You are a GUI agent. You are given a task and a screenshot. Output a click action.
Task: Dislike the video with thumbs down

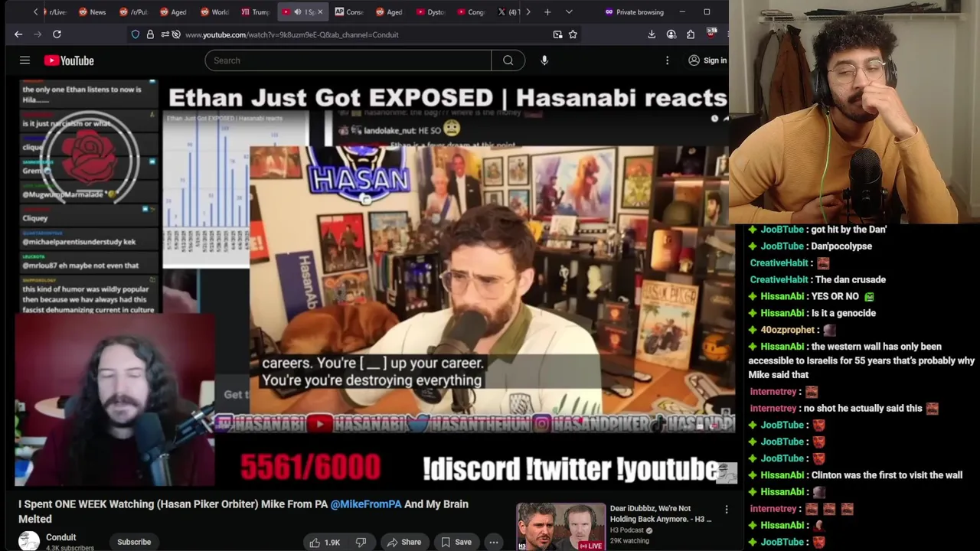pyautogui.click(x=361, y=542)
